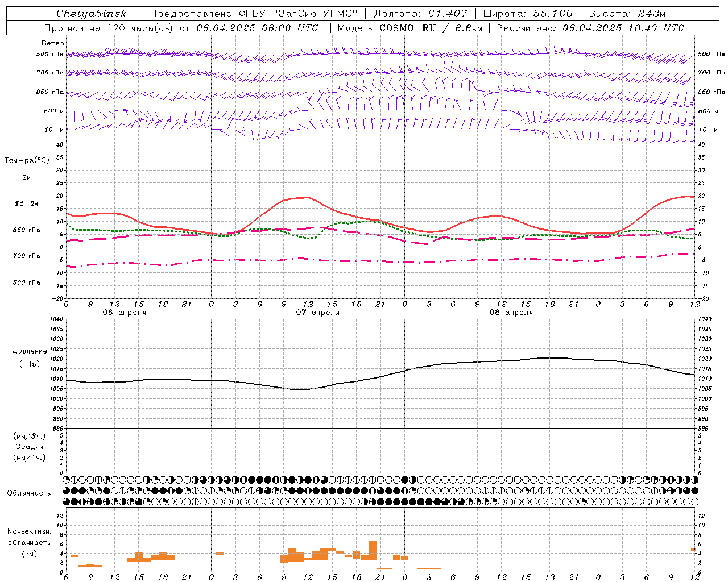Image resolution: width=728 pixels, height=582 pixels.
Task: Click "Облачность" label beside cloud circle rows
Action: point(29,493)
